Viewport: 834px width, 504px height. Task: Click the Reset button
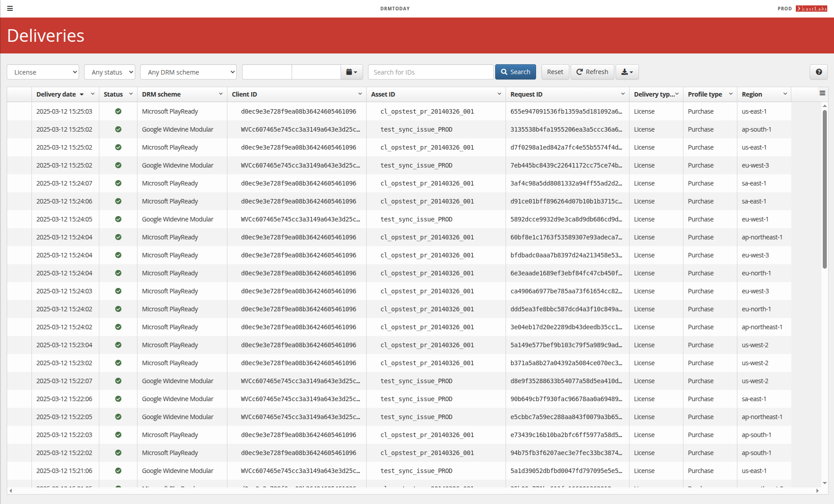click(555, 72)
